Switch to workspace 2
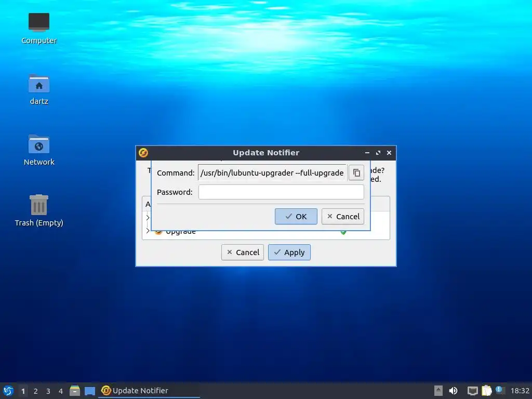Viewport: 532px width, 399px height. pos(36,391)
